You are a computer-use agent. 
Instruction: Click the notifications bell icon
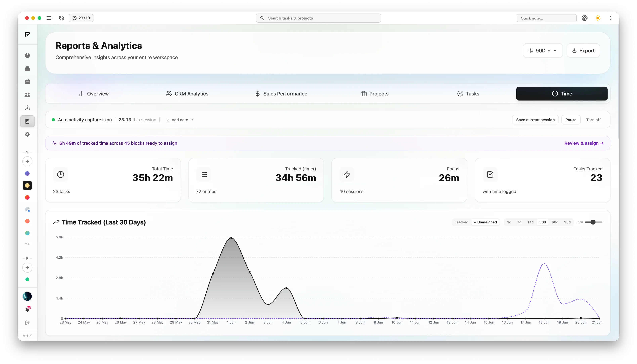(27, 309)
